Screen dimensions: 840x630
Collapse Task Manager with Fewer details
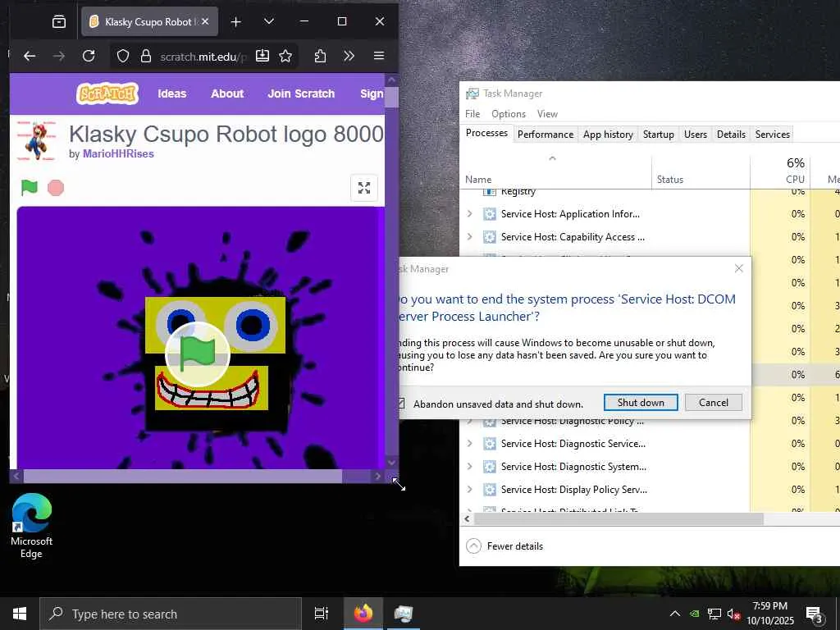pyautogui.click(x=504, y=546)
